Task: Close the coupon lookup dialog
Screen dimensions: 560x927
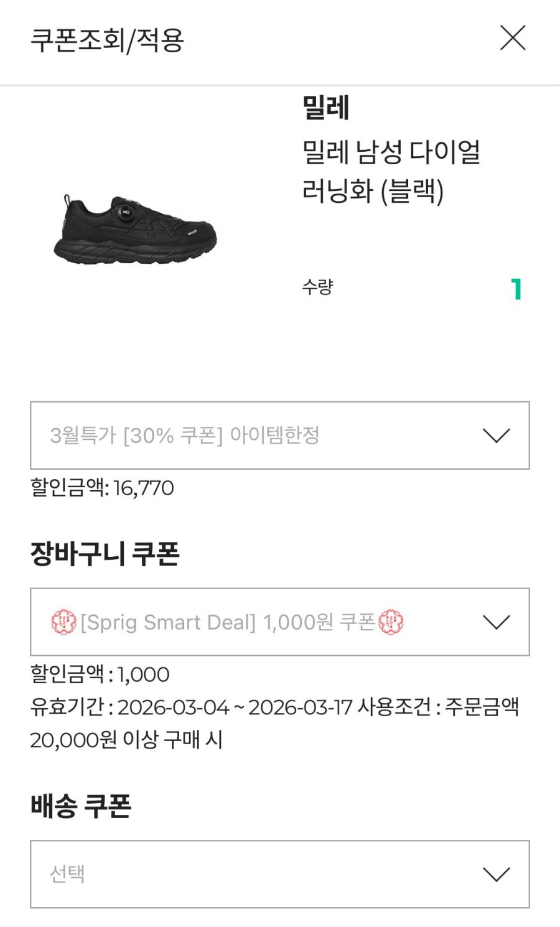Action: tap(513, 38)
